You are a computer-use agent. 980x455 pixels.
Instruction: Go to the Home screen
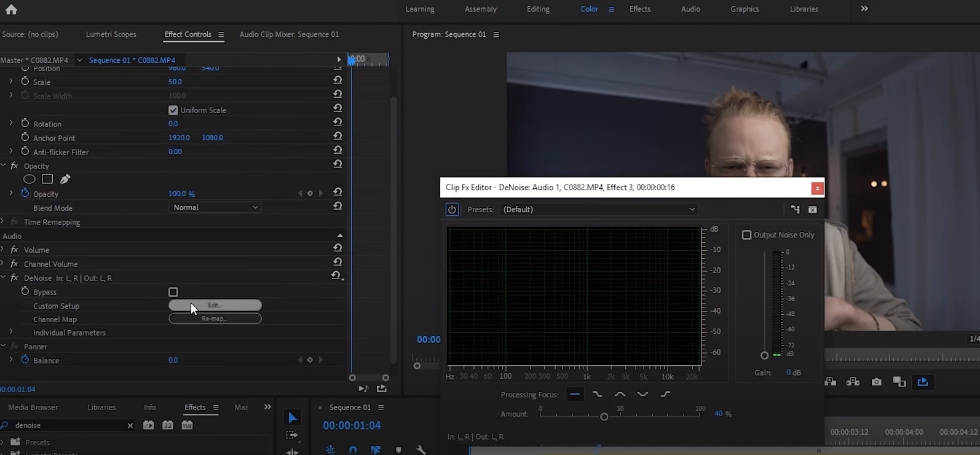pos(11,9)
